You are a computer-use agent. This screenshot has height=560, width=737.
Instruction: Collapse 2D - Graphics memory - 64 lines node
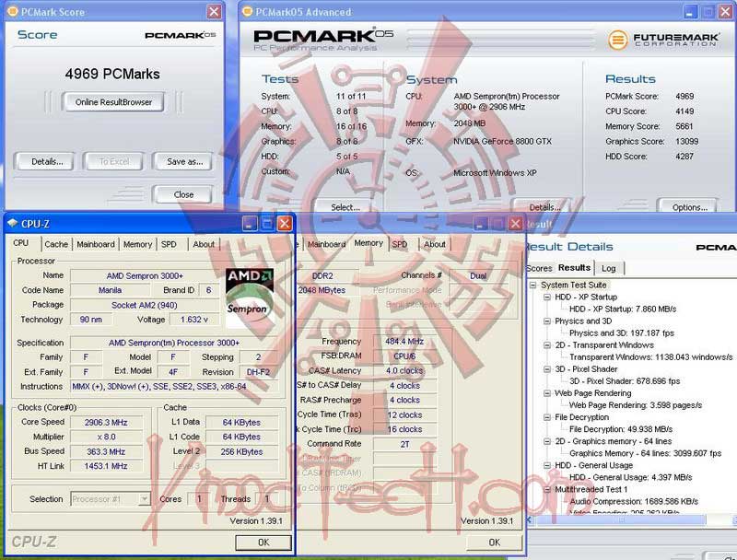tap(547, 441)
